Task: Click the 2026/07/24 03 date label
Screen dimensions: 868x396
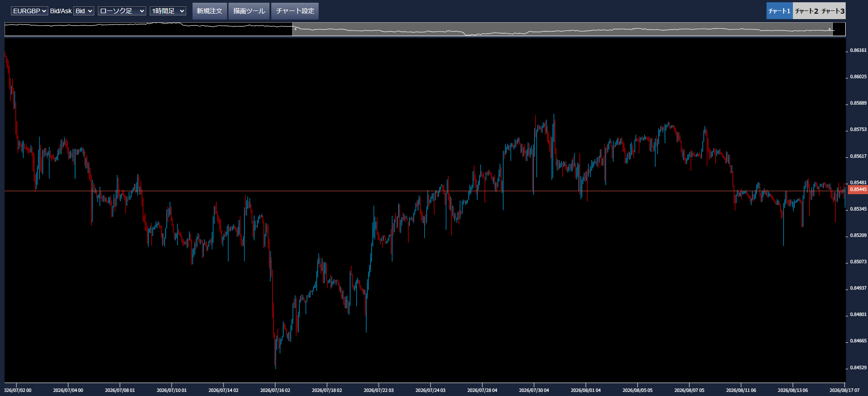Action: coord(430,391)
